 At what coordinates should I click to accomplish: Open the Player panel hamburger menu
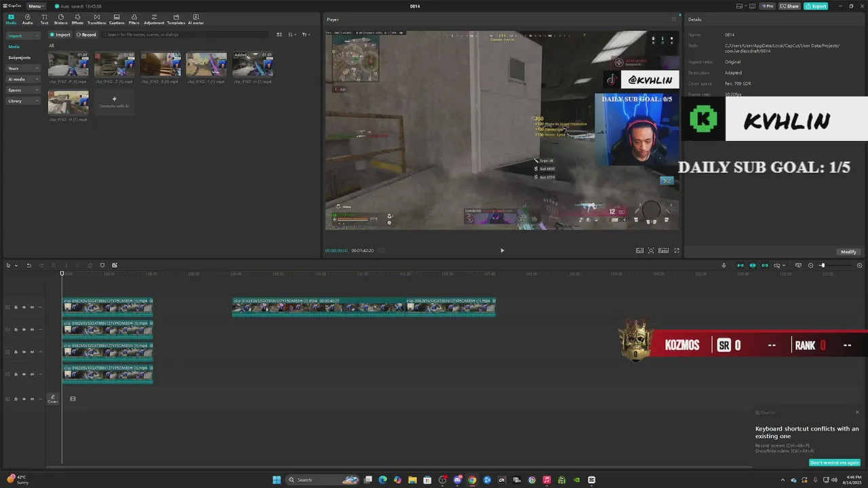(673, 19)
